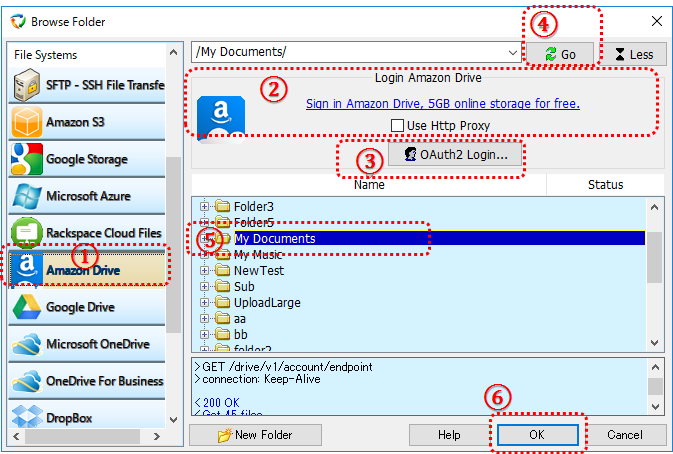
Task: Click the '200 OK' log line
Action: click(x=217, y=403)
